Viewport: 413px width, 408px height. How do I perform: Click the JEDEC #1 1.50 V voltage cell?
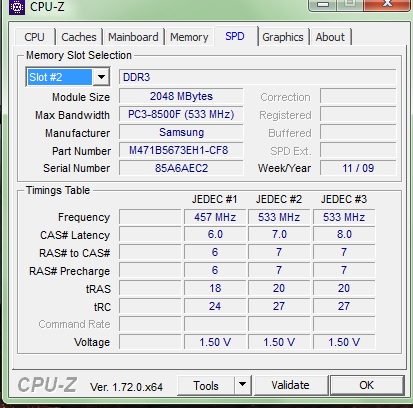tap(215, 342)
